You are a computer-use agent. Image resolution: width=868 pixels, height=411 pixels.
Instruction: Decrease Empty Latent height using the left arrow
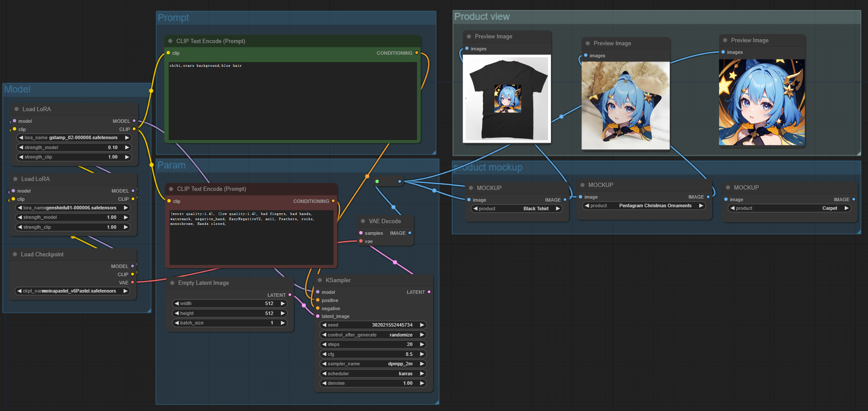point(176,313)
